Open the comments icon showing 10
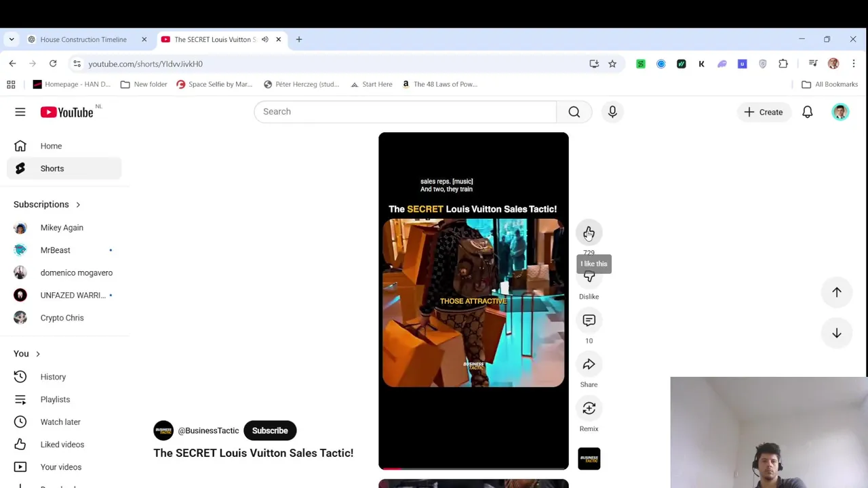This screenshot has width=868, height=488. click(589, 321)
